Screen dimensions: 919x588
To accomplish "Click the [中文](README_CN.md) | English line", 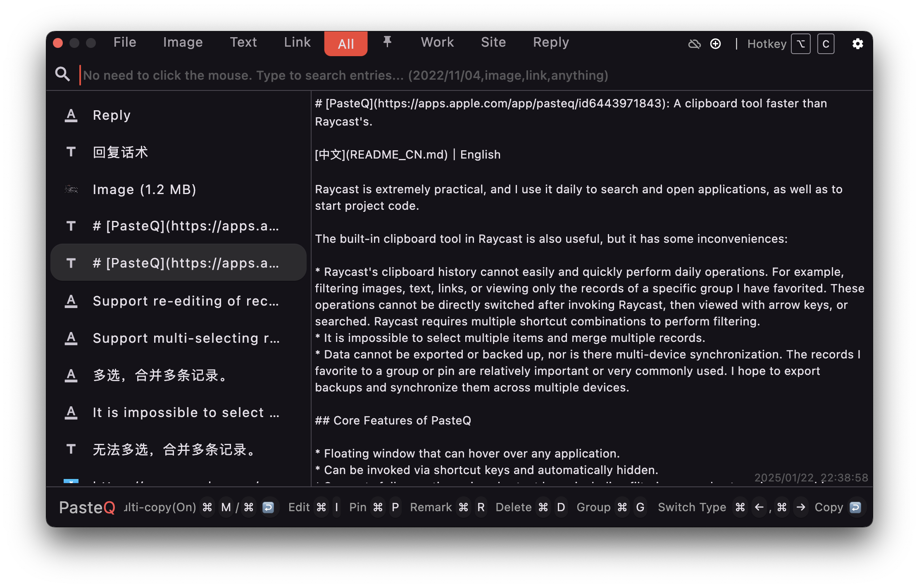I will tap(407, 154).
